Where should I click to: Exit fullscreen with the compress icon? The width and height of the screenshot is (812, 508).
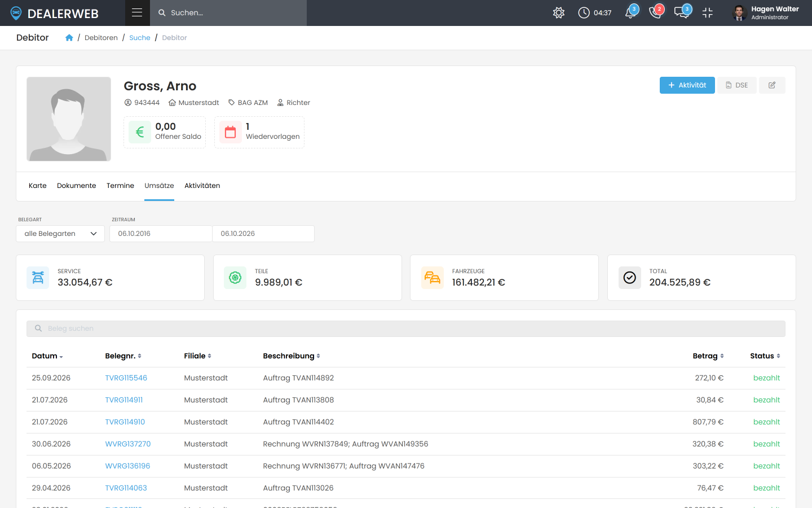tap(708, 12)
